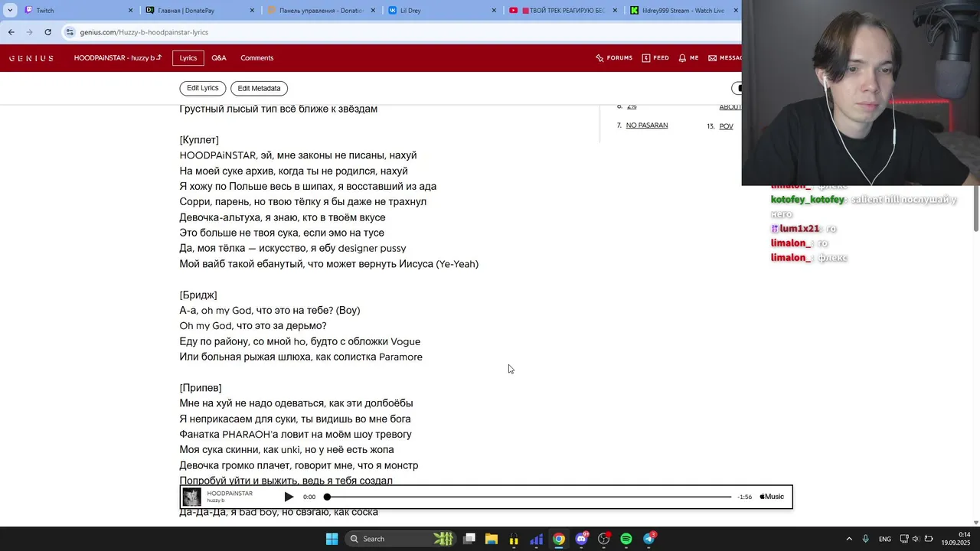Click chat username kotofey_kotofey
The width and height of the screenshot is (980, 551).
click(807, 200)
